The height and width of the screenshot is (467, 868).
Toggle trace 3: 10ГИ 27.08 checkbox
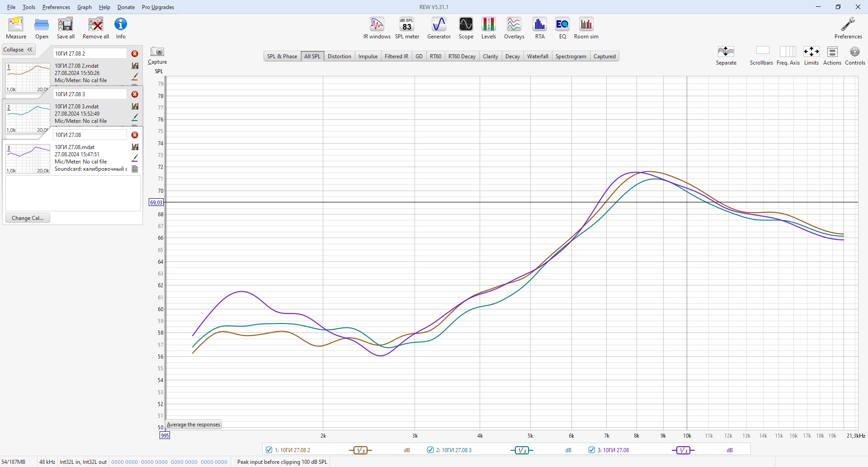592,450
